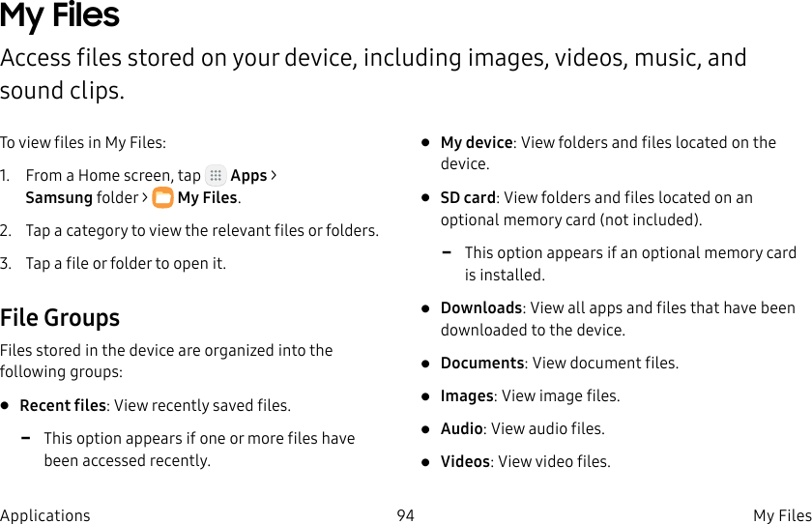Select the SD card bold label

468,198
